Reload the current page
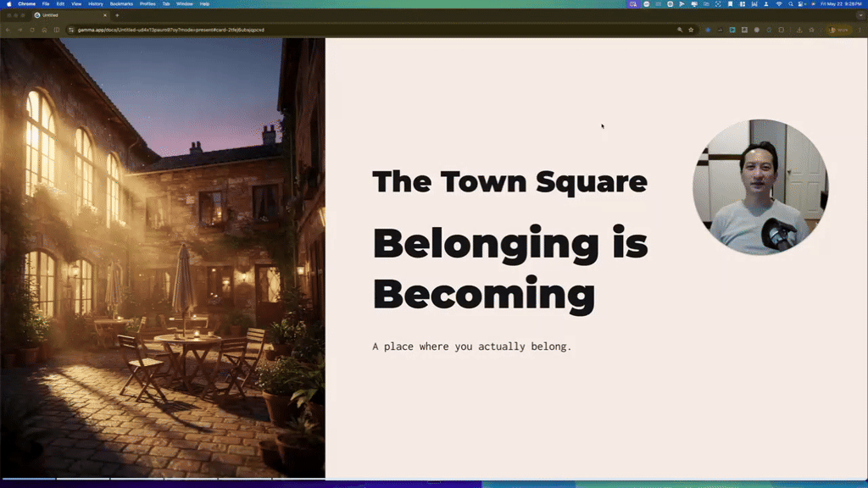 pos(32,30)
